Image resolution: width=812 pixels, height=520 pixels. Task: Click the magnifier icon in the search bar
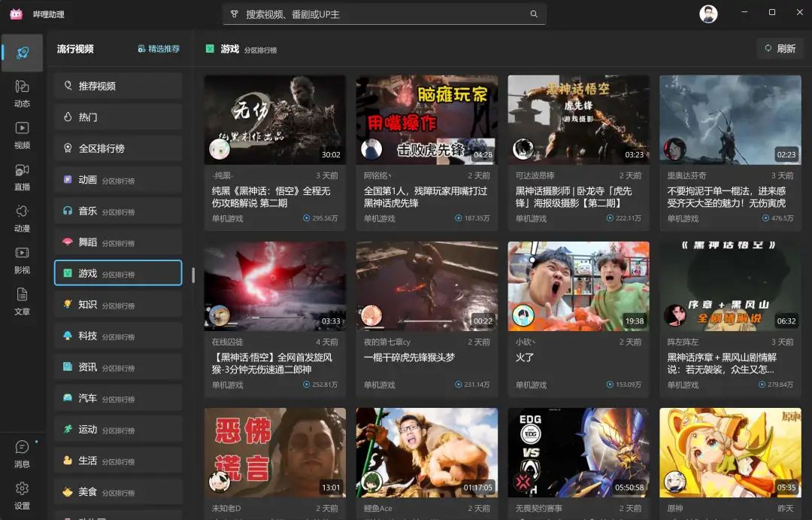[x=534, y=14]
